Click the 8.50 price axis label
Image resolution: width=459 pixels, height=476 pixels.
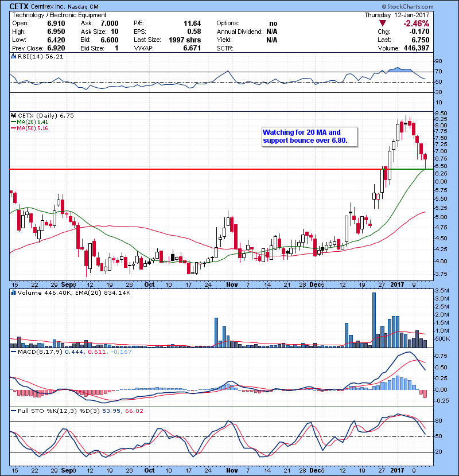441,113
